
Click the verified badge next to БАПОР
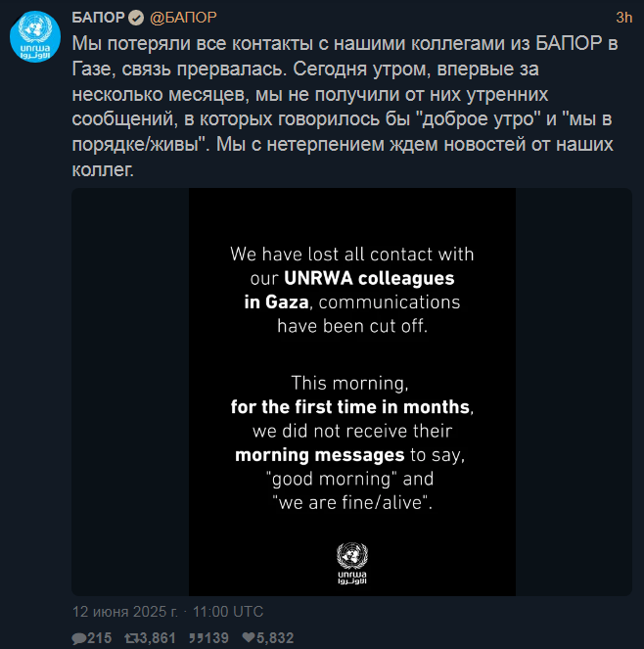click(136, 18)
